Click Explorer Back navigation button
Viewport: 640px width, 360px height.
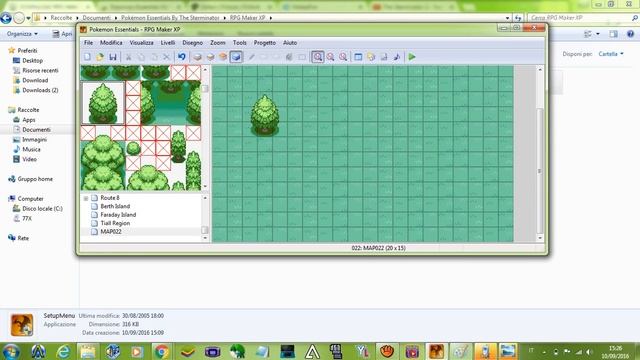coord(6,18)
